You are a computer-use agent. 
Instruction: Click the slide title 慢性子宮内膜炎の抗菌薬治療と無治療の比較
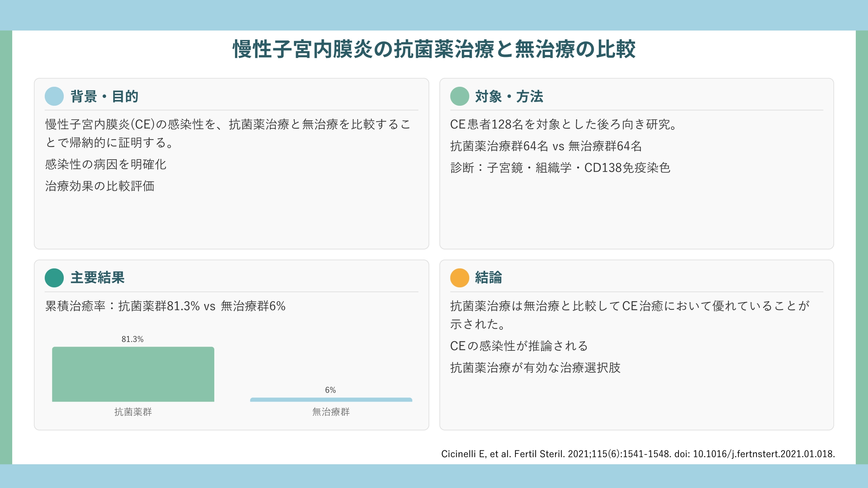click(434, 49)
